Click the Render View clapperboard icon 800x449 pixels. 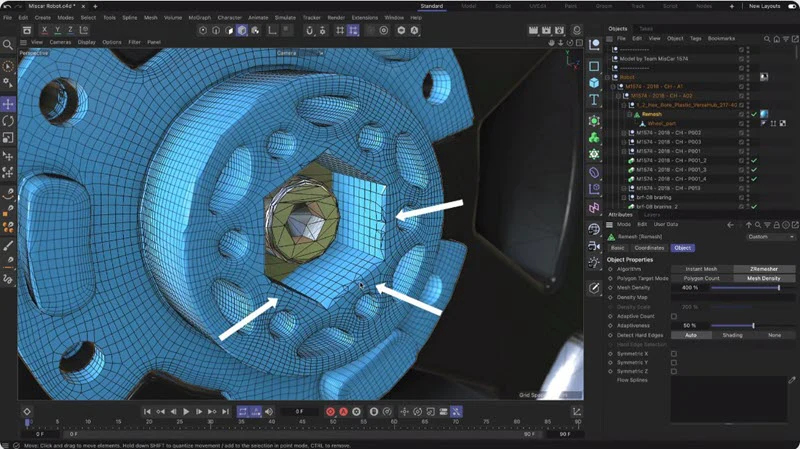(x=533, y=31)
